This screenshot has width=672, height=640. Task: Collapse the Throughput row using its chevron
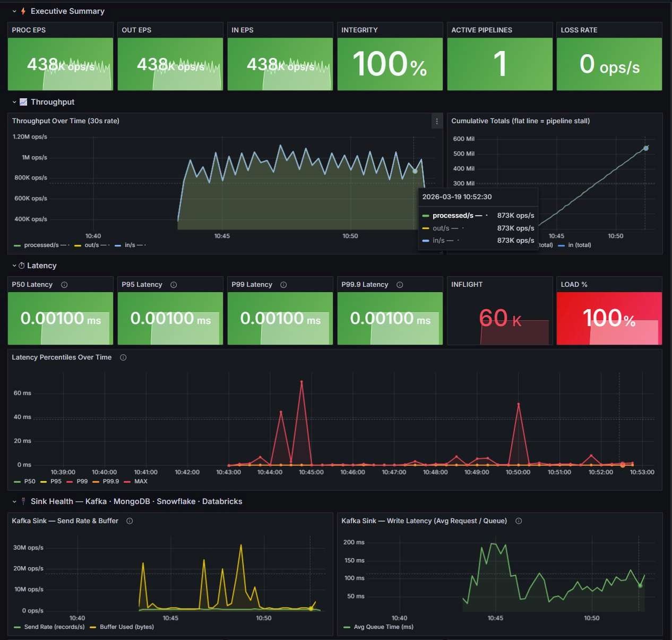coord(14,102)
